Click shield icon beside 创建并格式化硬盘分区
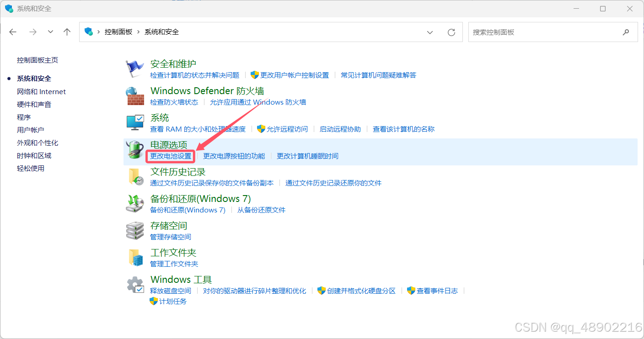Image resolution: width=644 pixels, height=339 pixels. pyautogui.click(x=322, y=291)
